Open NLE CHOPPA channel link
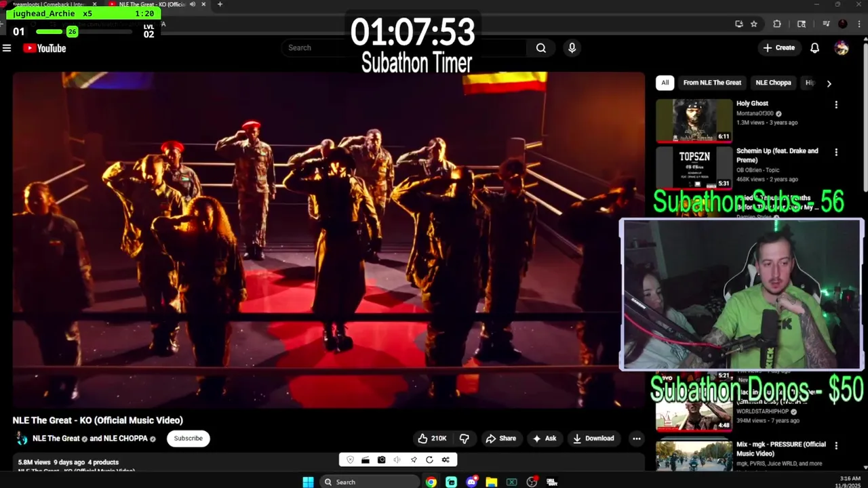868x488 pixels. (x=125, y=439)
